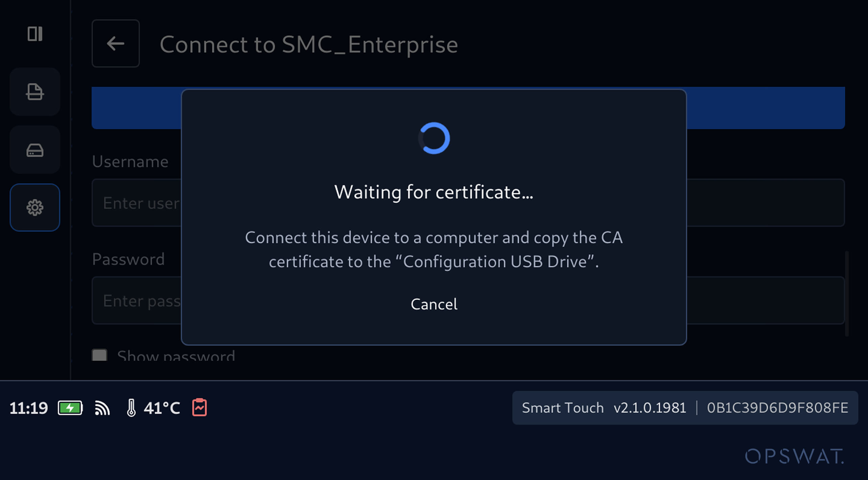Click the vertical scrollbar on the right
Image resolution: width=868 pixels, height=480 pixels.
847,294
